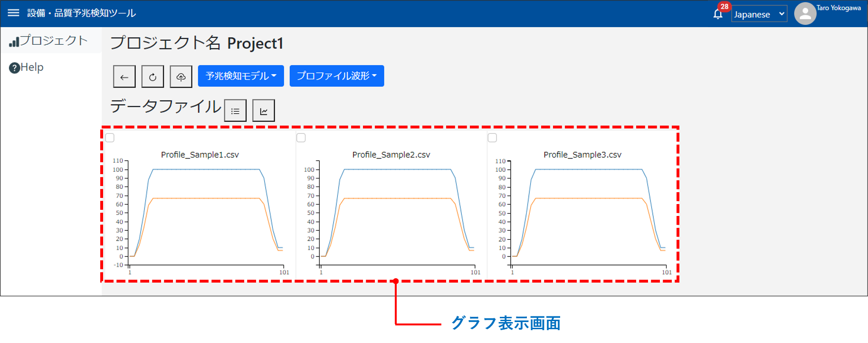Click the Profile_Sample3.csv title text
This screenshot has height=343, width=868.
[582, 155]
